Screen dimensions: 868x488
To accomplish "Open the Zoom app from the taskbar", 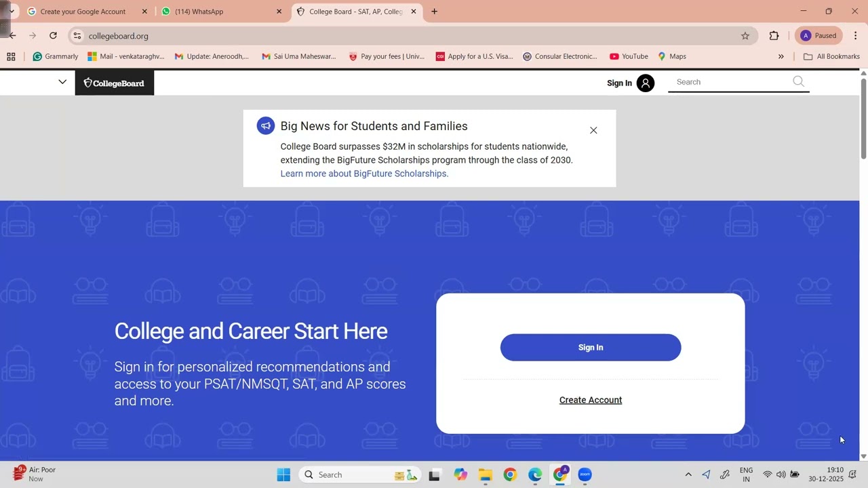I will point(585,475).
